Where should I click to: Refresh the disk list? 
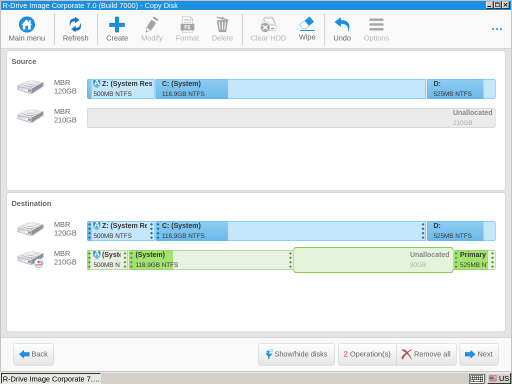[75, 24]
